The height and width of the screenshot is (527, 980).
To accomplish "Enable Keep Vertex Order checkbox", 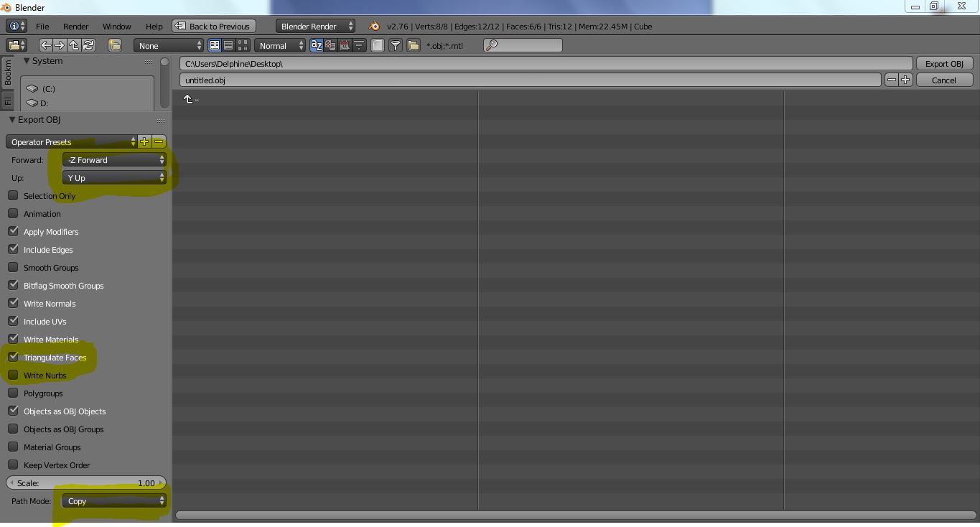I will (x=13, y=465).
